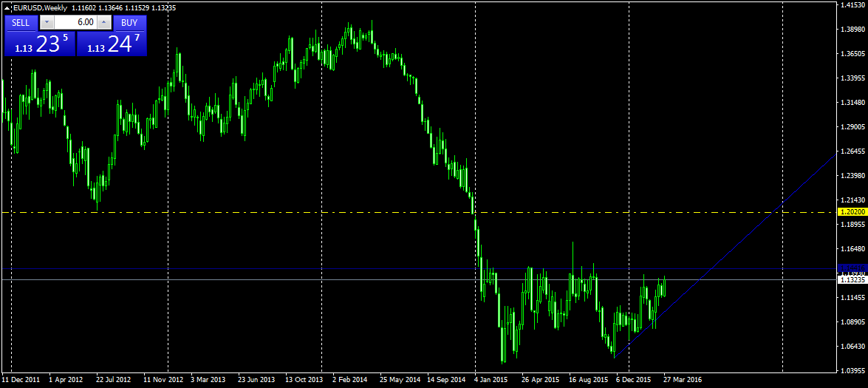
Task: Click the 25 May 2014 date label
Action: coord(400,381)
